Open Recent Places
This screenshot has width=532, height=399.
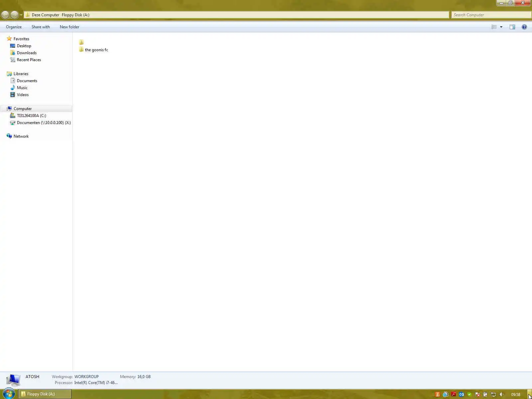pos(29,60)
